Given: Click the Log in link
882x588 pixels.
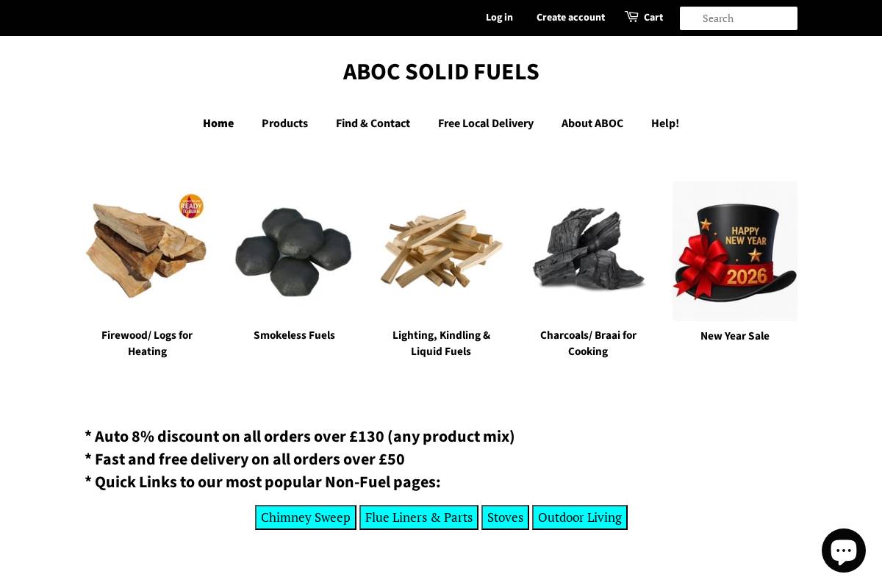Looking at the screenshot, I should (499, 17).
